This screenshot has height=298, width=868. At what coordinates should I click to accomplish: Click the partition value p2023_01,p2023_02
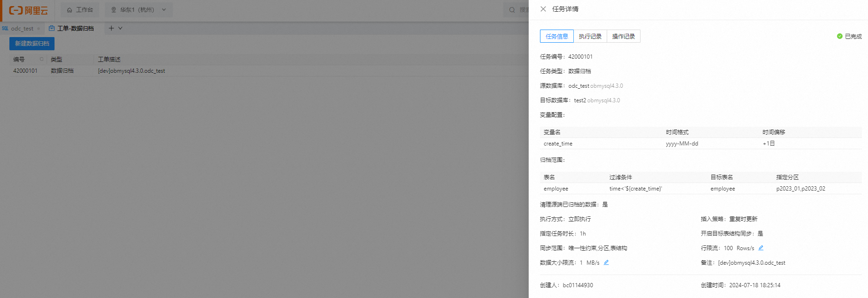point(801,189)
